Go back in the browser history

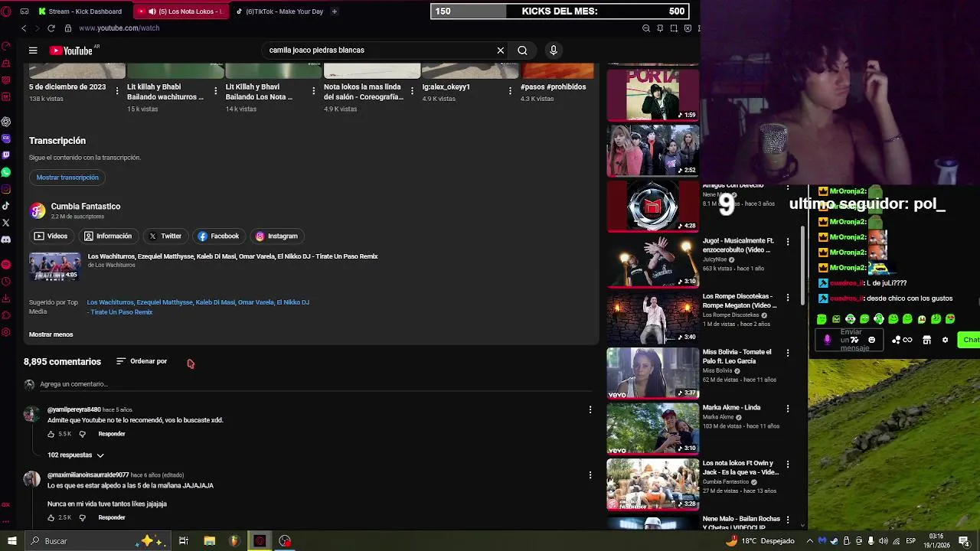coord(24,28)
